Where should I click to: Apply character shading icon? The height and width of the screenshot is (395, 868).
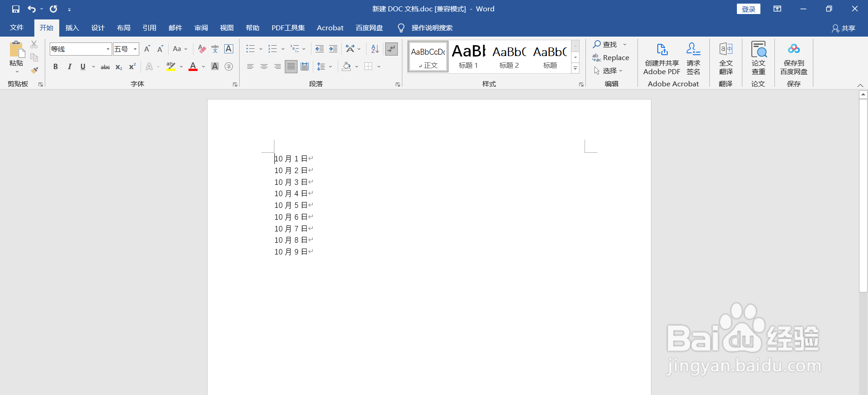215,67
